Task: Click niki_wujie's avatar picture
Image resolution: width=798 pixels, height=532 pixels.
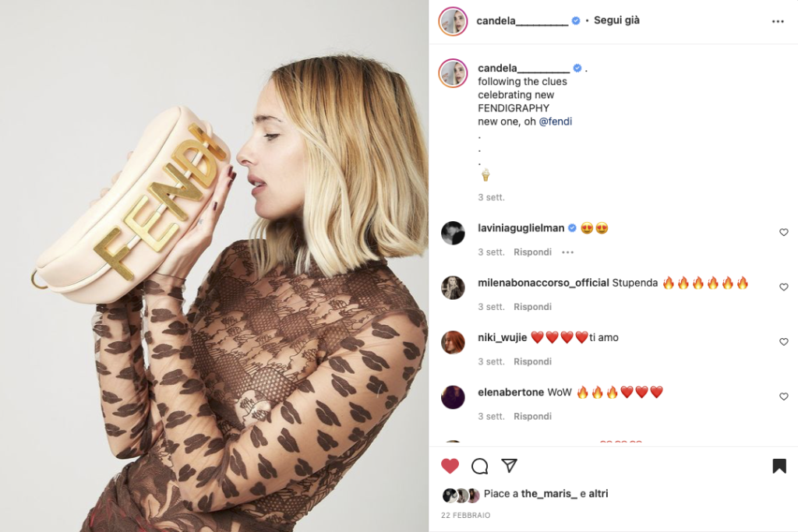Action: pyautogui.click(x=453, y=342)
